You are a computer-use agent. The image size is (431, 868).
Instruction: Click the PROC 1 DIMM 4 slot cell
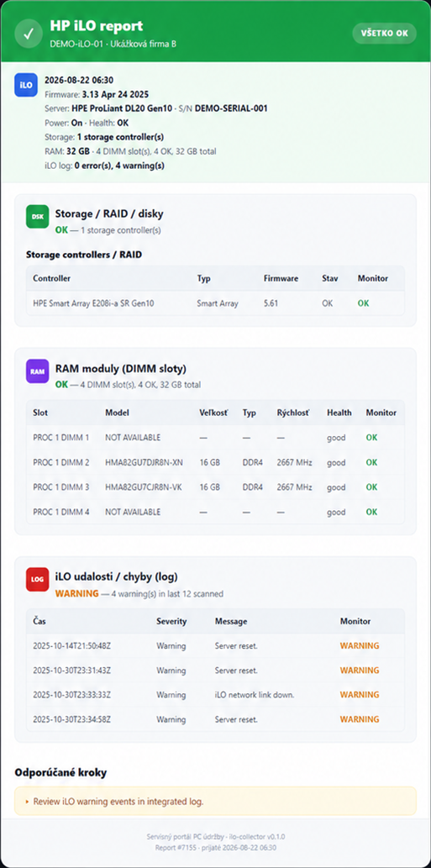point(60,512)
